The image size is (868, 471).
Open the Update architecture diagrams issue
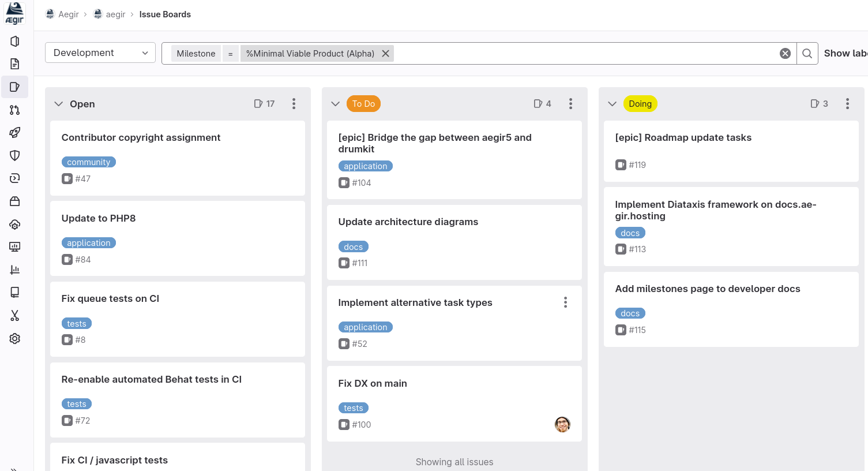point(408,222)
